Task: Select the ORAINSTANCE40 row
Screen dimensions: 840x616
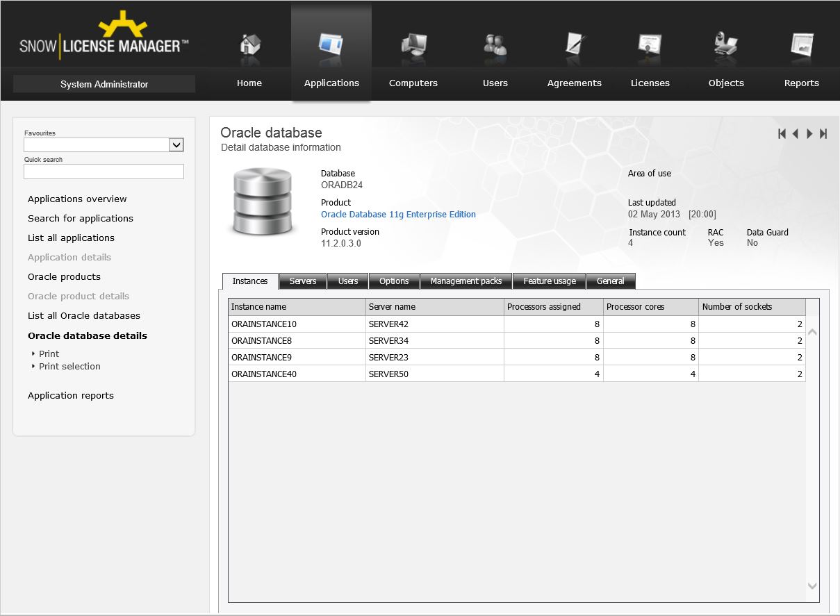Action: coord(517,374)
